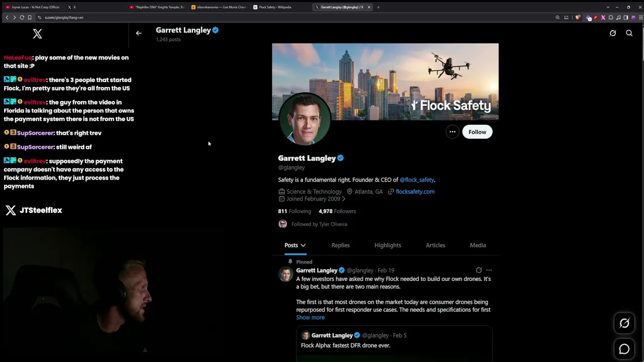This screenshot has width=644, height=362.
Task: Open the browser hamburger main menu
Action: tap(640, 18)
